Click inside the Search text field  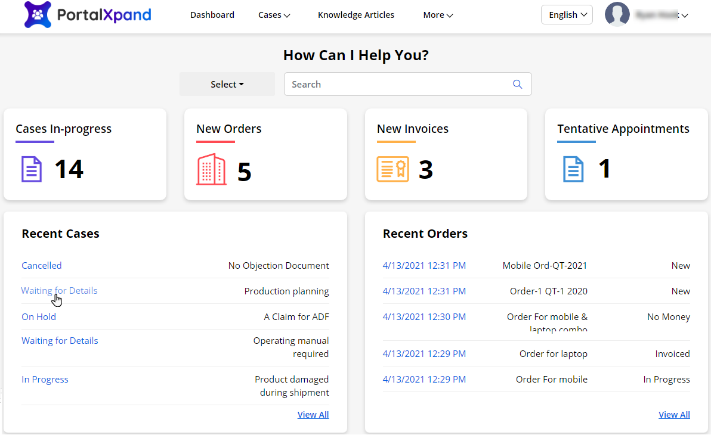point(400,84)
